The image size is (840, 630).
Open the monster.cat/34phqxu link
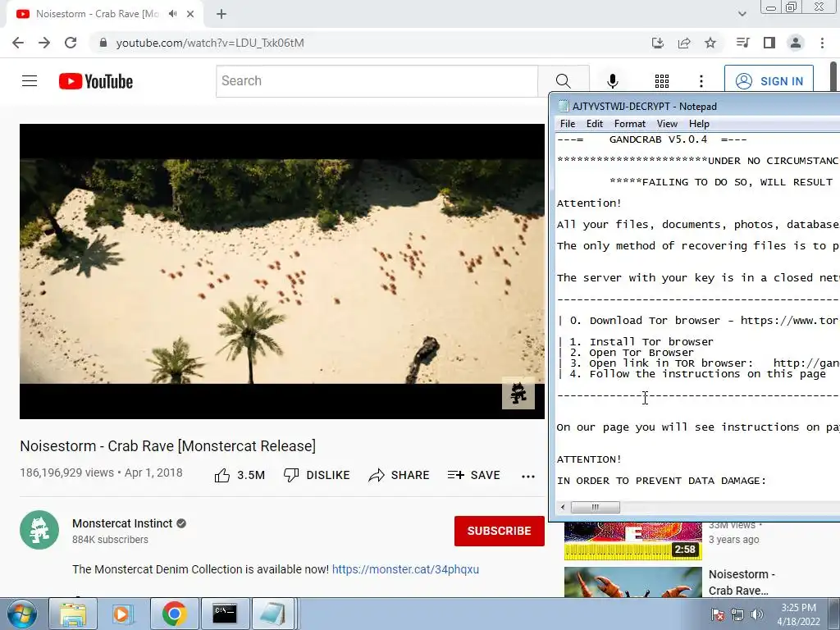click(405, 569)
